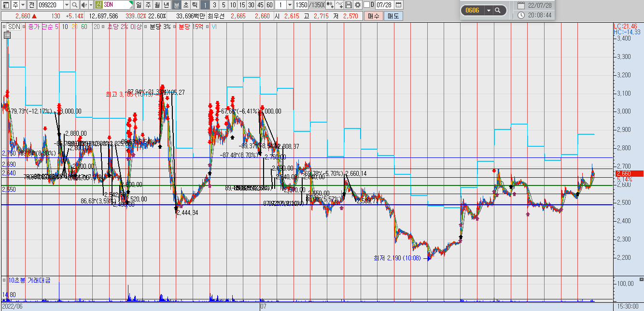This screenshot has width=644, height=311.
Task: Click the panel layout icon at top-left
Action: click(x=6, y=5)
